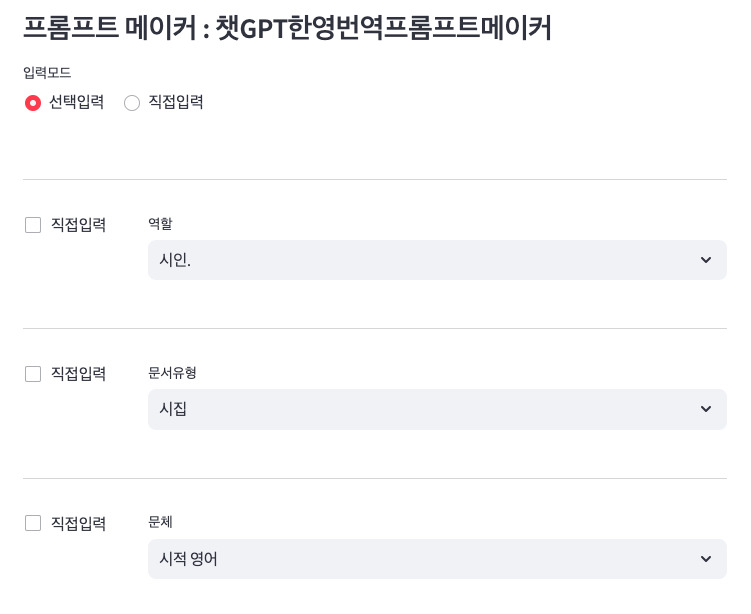
Task: Check the 직접입력 checkbox beside 문체
Action: [33, 523]
